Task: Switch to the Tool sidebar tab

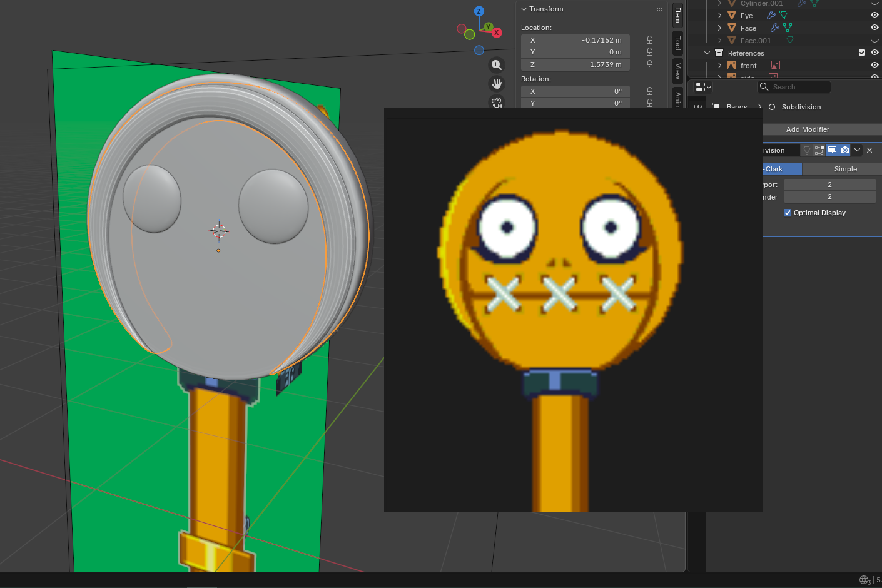Action: coord(677,43)
